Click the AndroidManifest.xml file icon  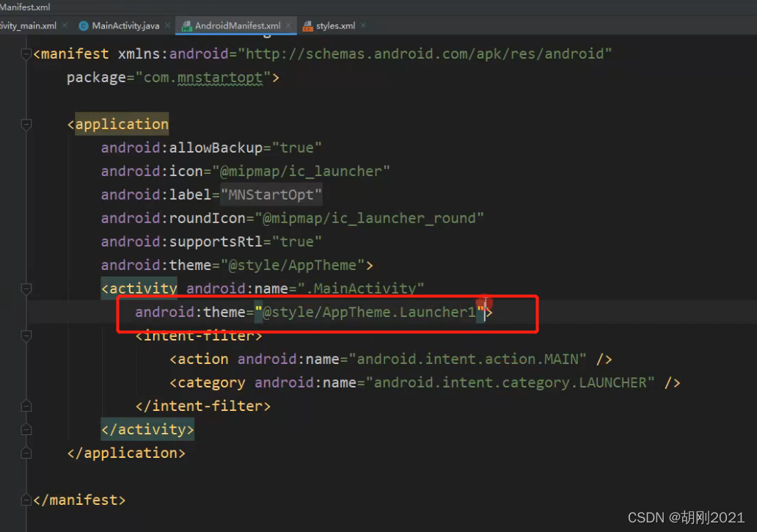click(187, 26)
